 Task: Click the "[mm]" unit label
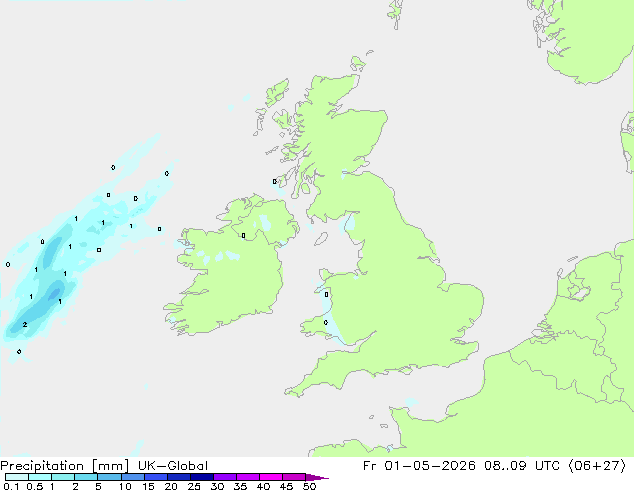pos(111,466)
